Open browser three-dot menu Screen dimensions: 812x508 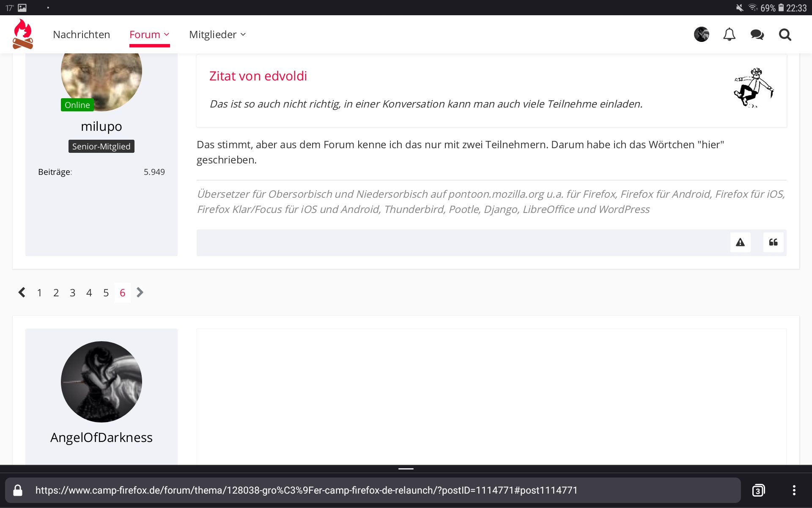coord(794,490)
